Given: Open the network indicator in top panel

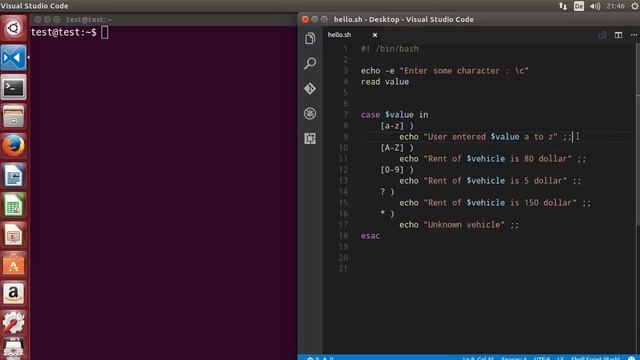Looking at the screenshot, I should 563,6.
